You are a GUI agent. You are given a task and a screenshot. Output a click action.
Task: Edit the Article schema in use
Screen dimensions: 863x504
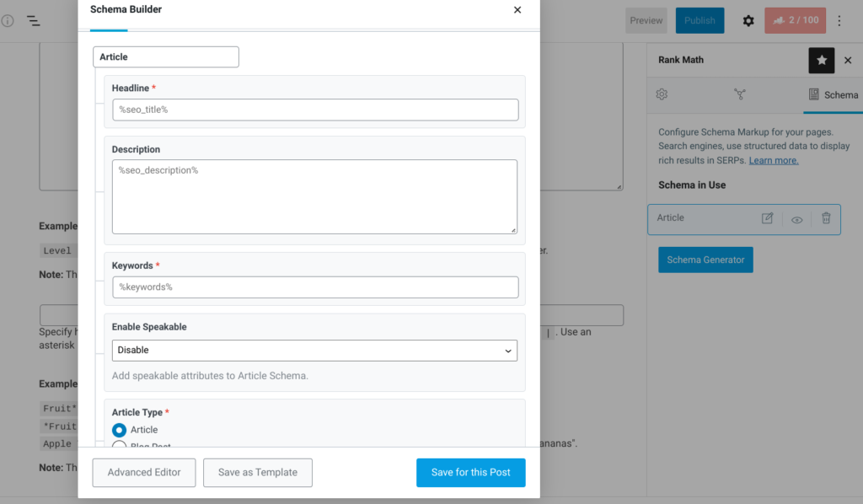pos(767,218)
